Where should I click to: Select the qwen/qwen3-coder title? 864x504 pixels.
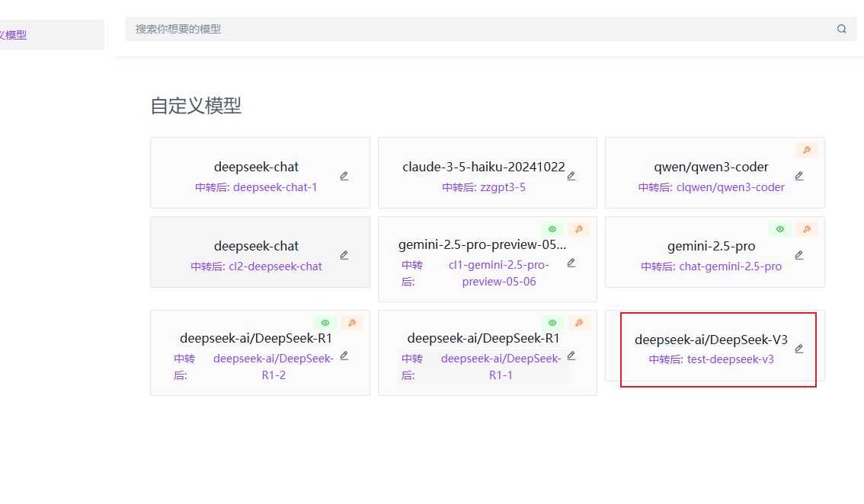click(x=711, y=167)
